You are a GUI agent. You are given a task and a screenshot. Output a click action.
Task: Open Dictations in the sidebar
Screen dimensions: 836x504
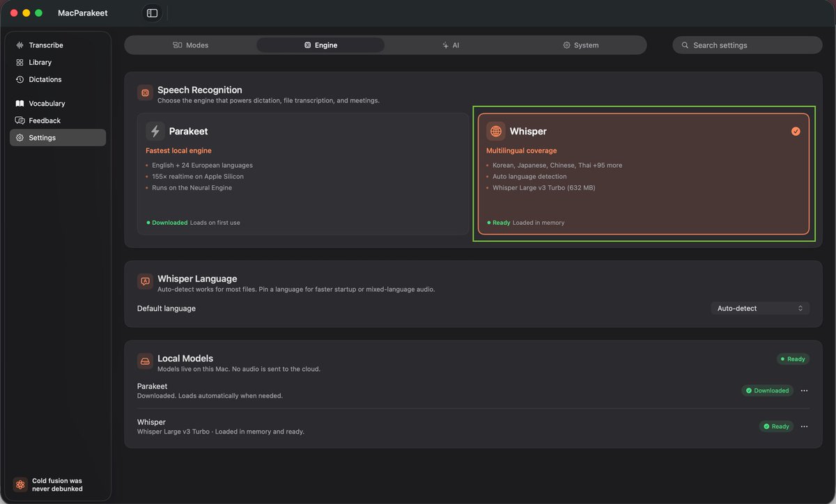click(x=58, y=79)
